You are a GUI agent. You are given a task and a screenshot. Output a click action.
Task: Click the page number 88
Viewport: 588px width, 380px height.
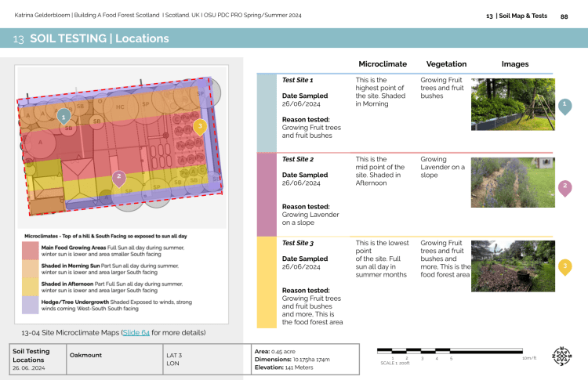(564, 16)
